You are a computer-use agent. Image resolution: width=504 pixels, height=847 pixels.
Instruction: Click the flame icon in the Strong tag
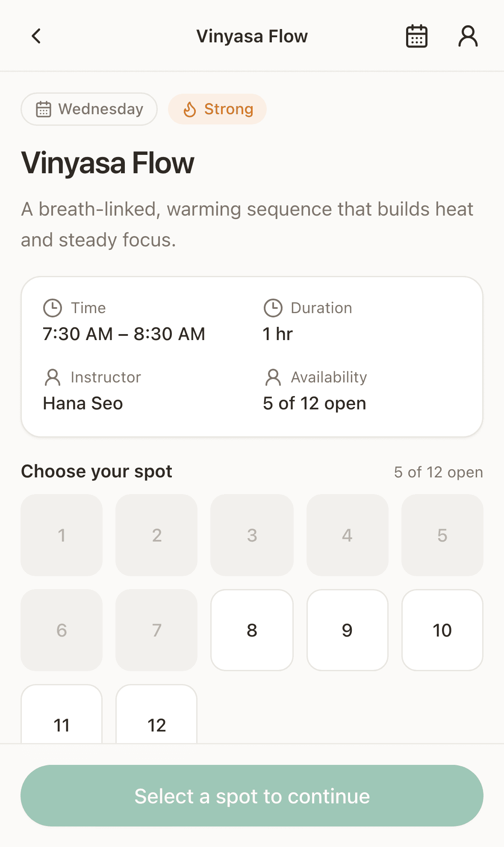tap(189, 110)
